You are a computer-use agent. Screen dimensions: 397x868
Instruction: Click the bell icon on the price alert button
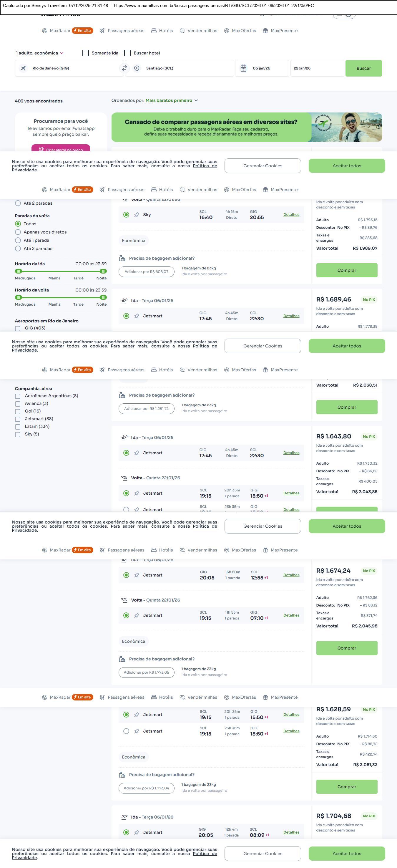coord(41,149)
